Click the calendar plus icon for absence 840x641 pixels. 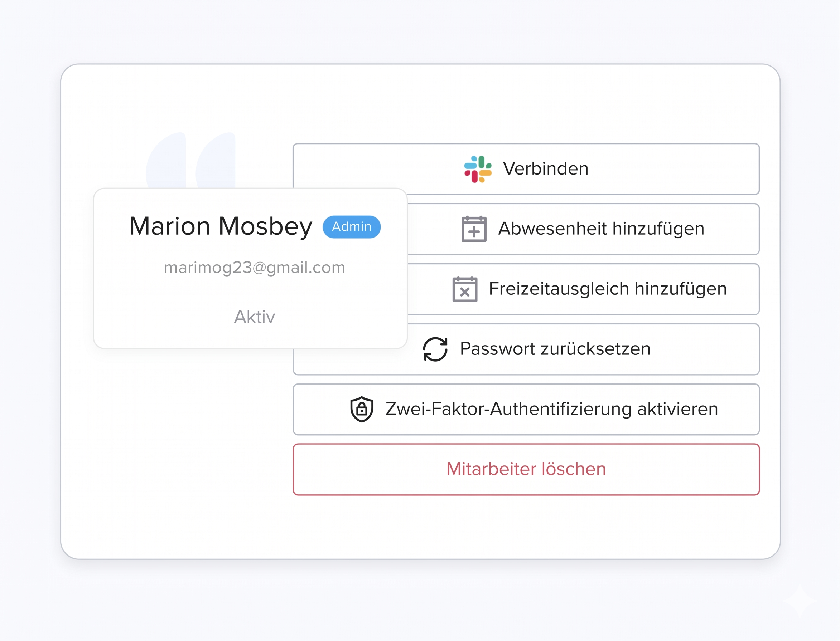tap(474, 229)
